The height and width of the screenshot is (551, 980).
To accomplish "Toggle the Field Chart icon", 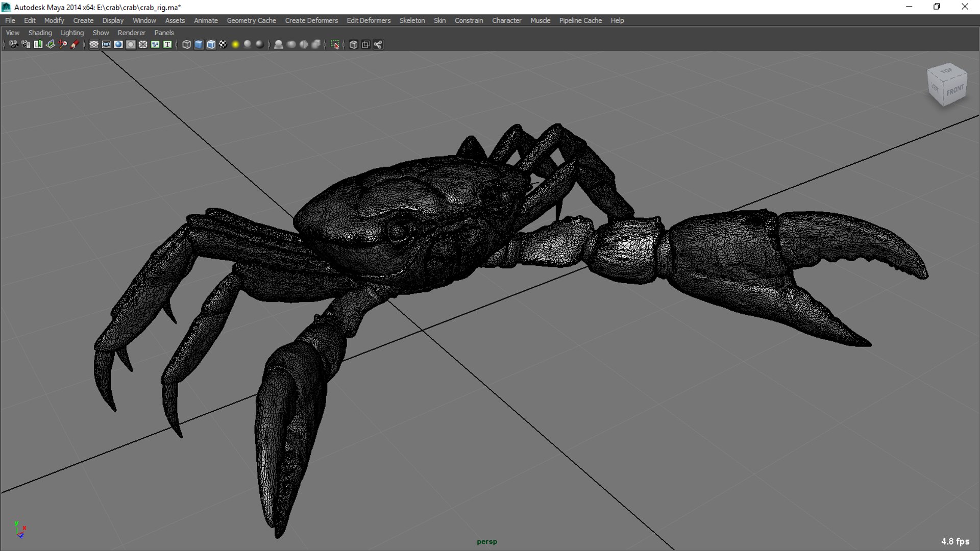I will 143,44.
